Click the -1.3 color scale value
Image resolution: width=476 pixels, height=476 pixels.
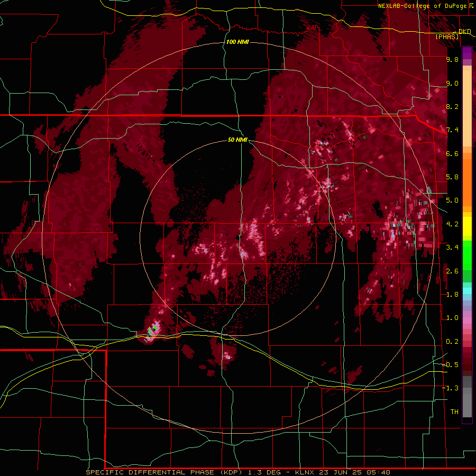coord(450,388)
